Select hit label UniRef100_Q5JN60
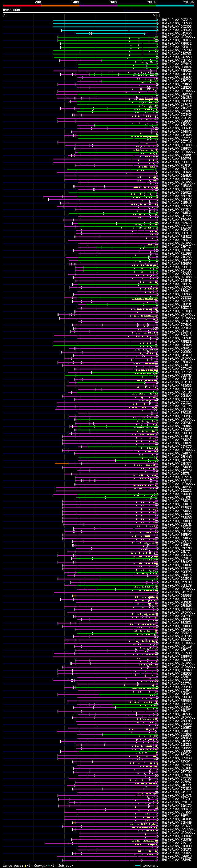197x868 pixels. (177, 84)
